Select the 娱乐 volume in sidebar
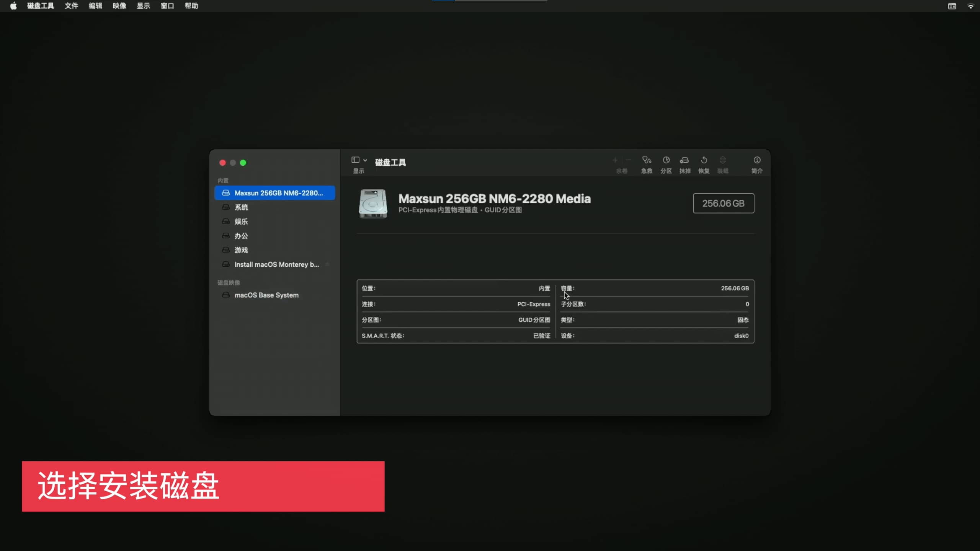Viewport: 980px width, 551px height. pyautogui.click(x=241, y=222)
